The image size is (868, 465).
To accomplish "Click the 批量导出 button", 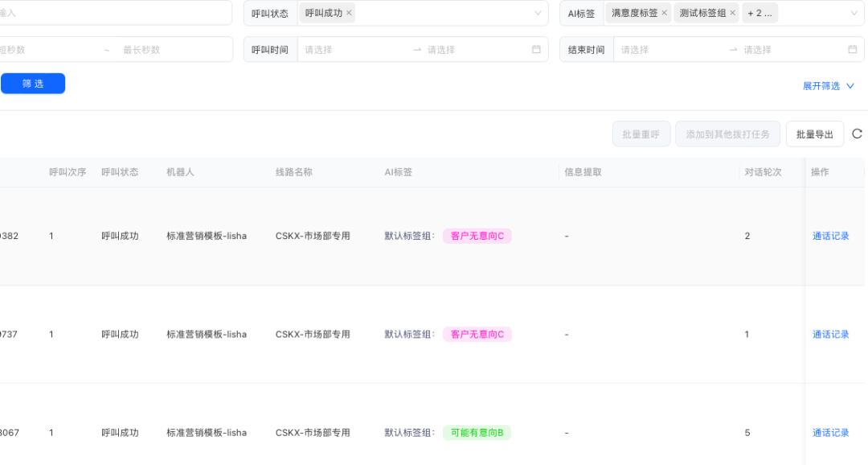I will (814, 134).
